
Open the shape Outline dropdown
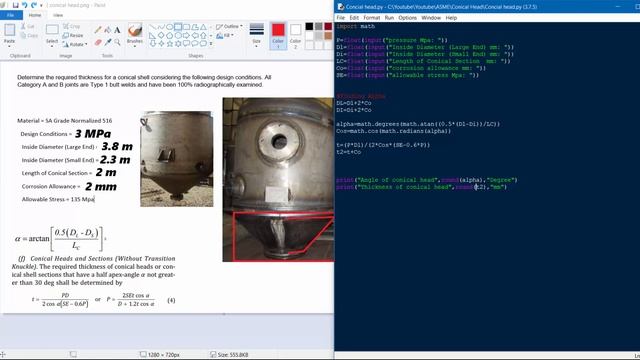coord(229,27)
